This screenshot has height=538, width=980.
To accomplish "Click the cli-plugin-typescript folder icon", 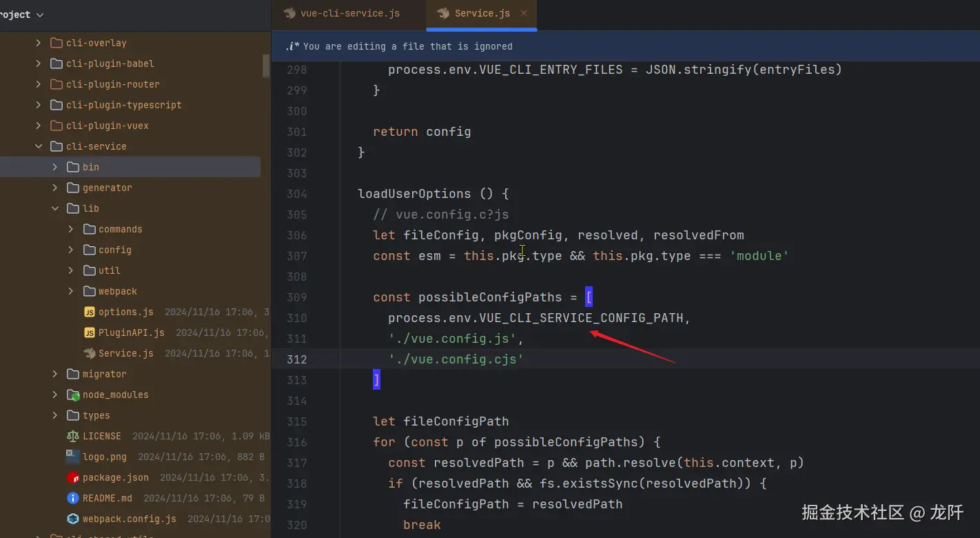I will pos(57,105).
